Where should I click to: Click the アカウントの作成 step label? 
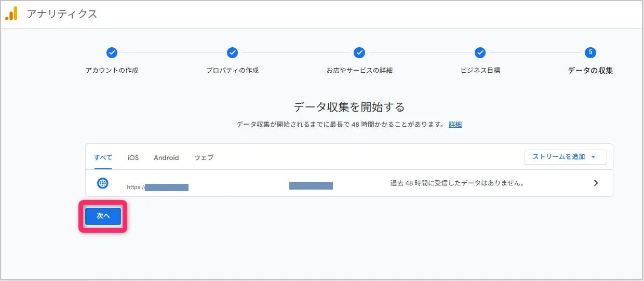point(112,70)
